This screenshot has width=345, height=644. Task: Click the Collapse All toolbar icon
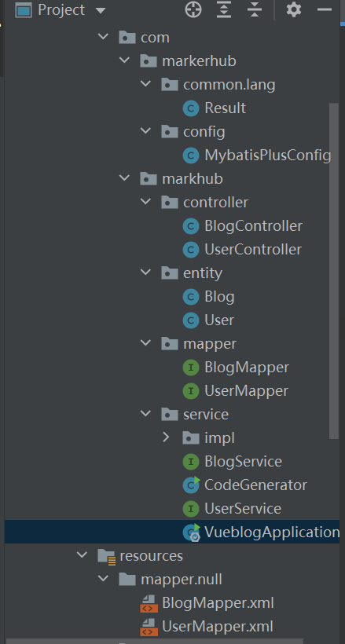point(255,9)
